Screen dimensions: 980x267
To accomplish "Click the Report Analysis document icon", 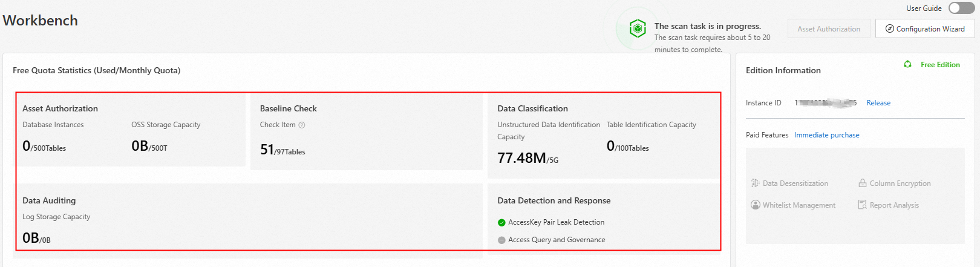I will click(x=863, y=205).
